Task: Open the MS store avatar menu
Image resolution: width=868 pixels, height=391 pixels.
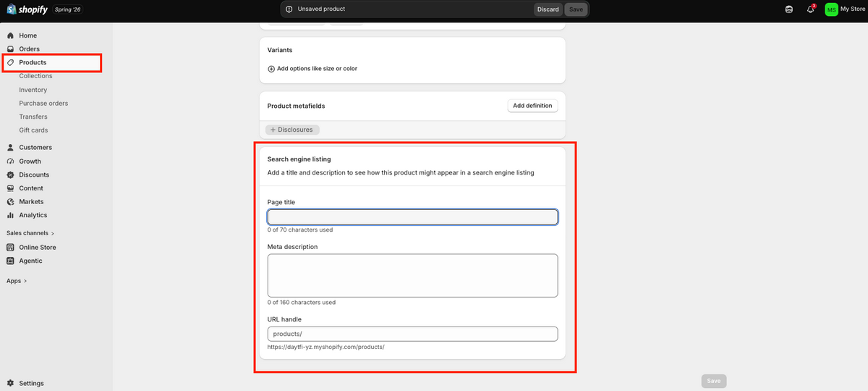Action: (831, 9)
